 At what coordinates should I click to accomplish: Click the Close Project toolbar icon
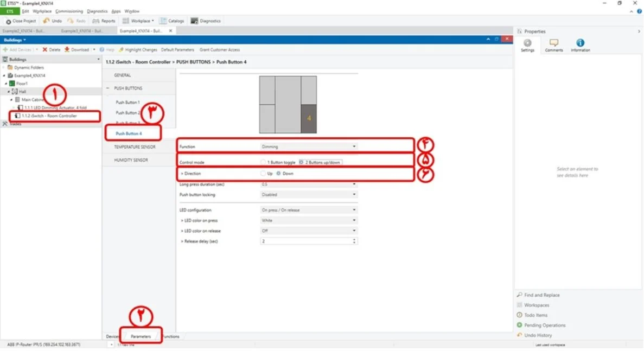8,21
